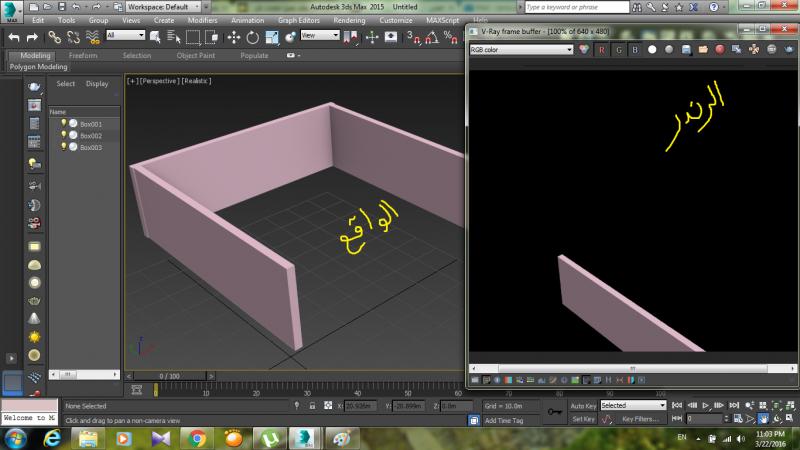Click the Auto Key button
Screen dimensions: 800x450
[x=583, y=406]
